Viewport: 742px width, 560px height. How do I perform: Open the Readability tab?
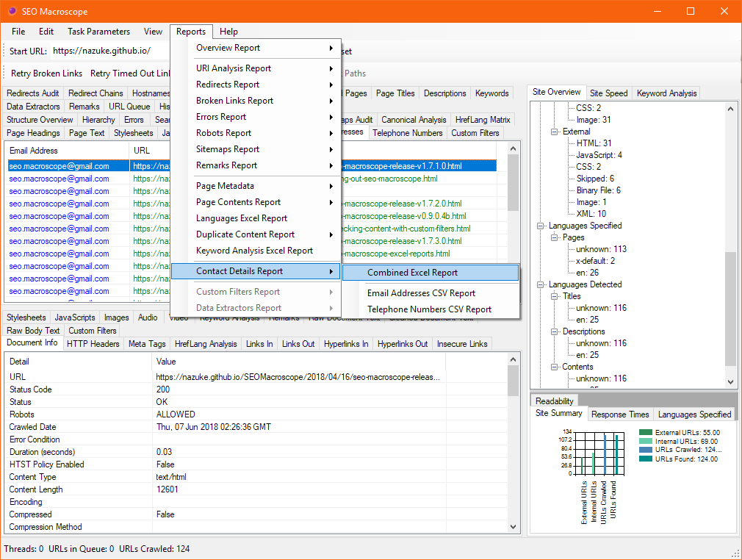pyautogui.click(x=554, y=401)
